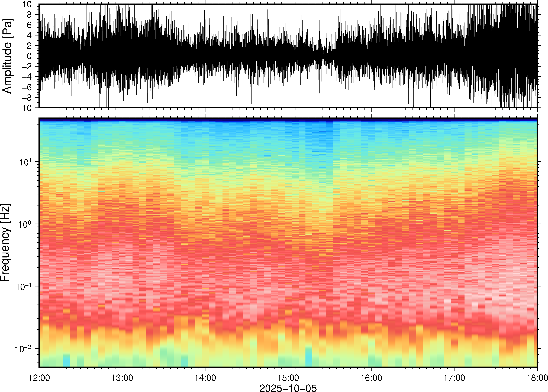The image size is (548, 392).
Task: Click the 10⁻¹ frequency tick label
Action: tap(24, 286)
